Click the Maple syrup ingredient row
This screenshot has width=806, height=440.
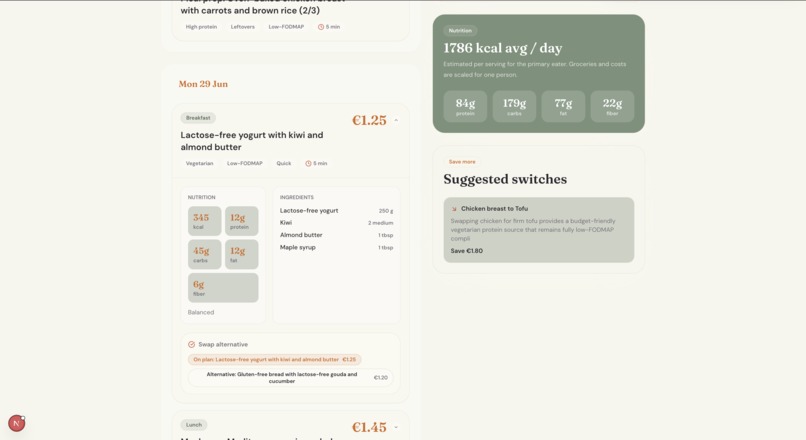(x=336, y=247)
